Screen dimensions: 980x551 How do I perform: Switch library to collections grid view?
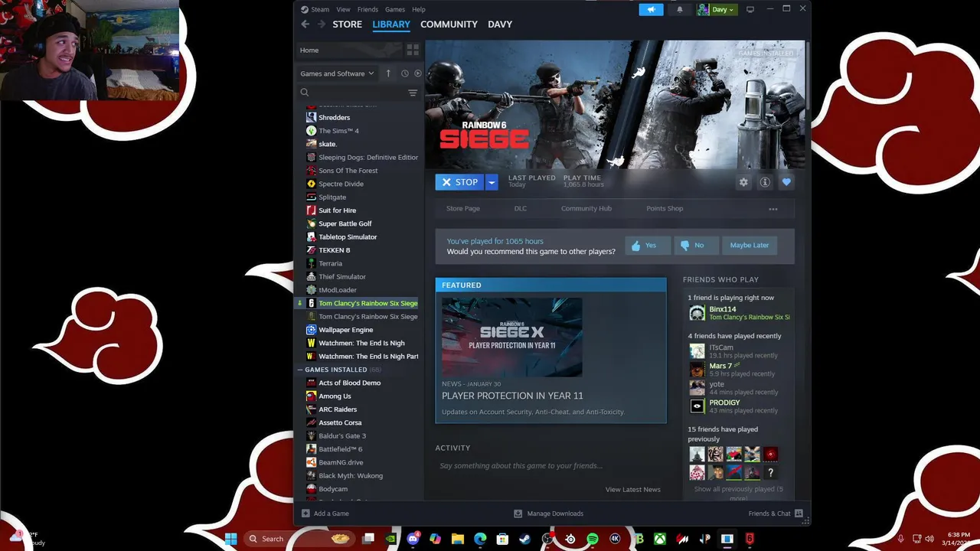point(413,50)
